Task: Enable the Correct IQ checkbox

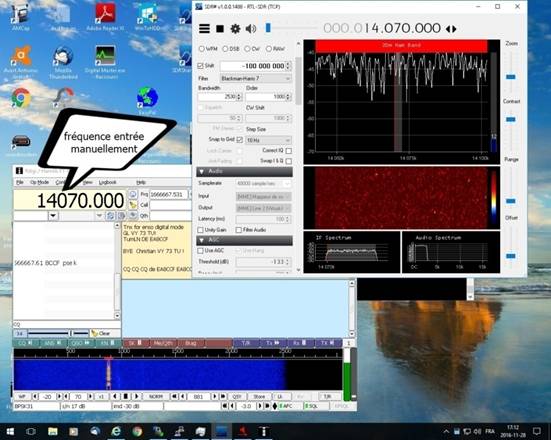Action: [289, 150]
